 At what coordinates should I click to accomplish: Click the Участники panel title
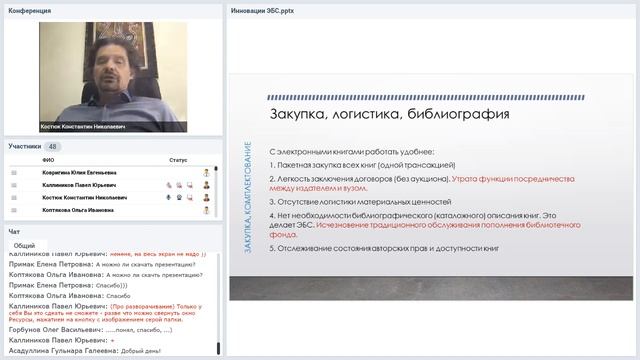24,146
